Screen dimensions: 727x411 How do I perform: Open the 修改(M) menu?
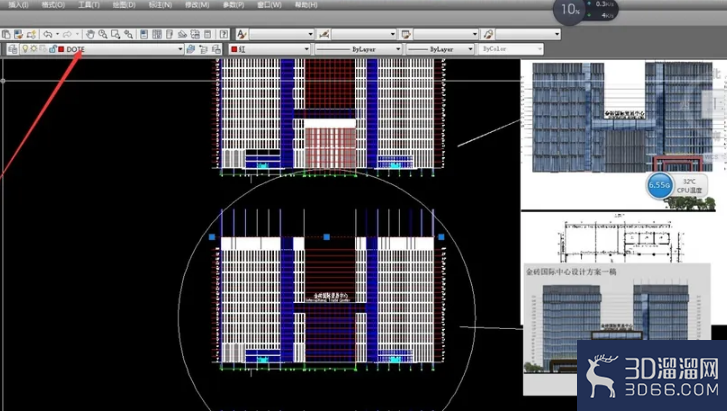point(197,5)
